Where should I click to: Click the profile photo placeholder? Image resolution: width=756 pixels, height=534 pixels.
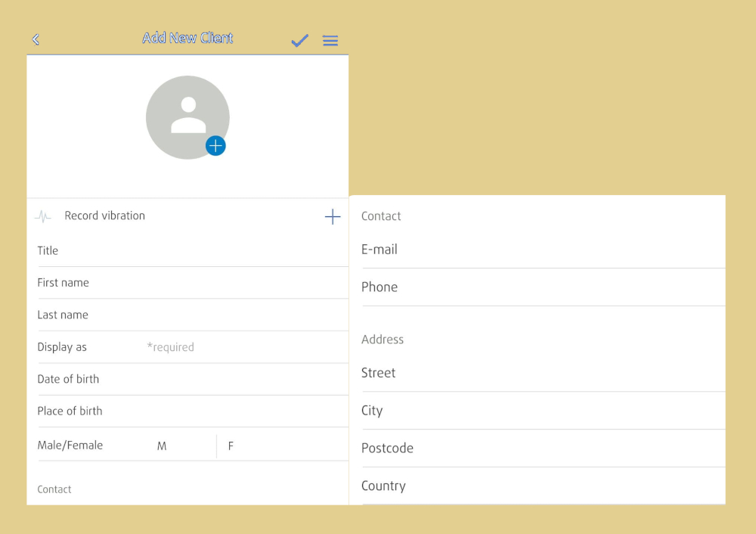tap(187, 116)
